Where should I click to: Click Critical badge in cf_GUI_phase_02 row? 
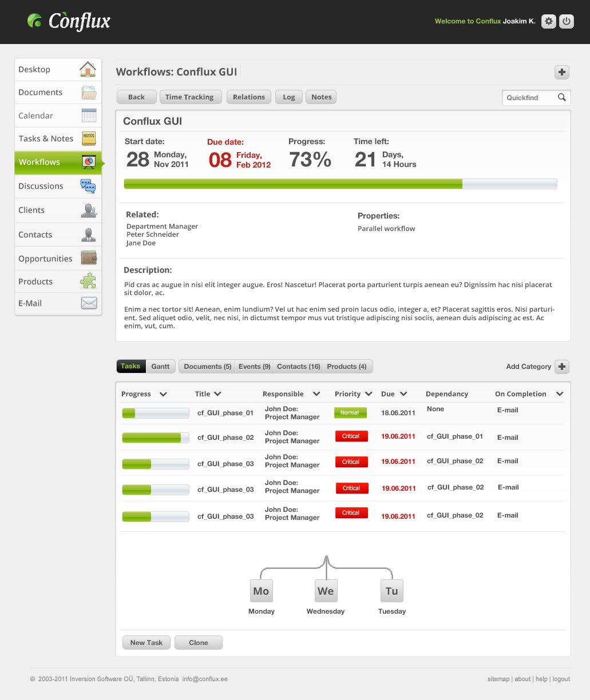pos(351,436)
